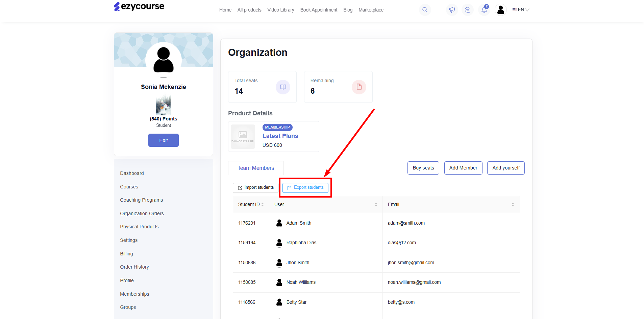The height and width of the screenshot is (319, 644).
Task: Click the Edit profile button
Action: (x=164, y=140)
